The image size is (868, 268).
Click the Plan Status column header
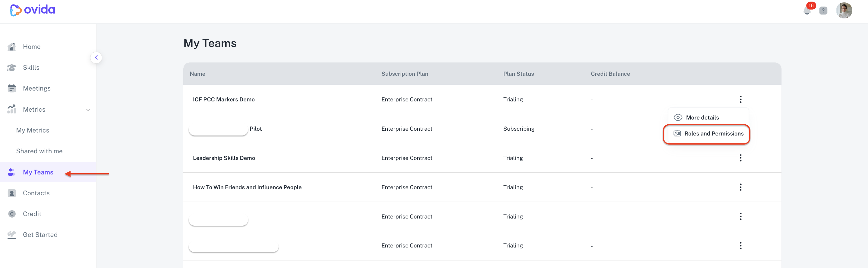pos(518,74)
